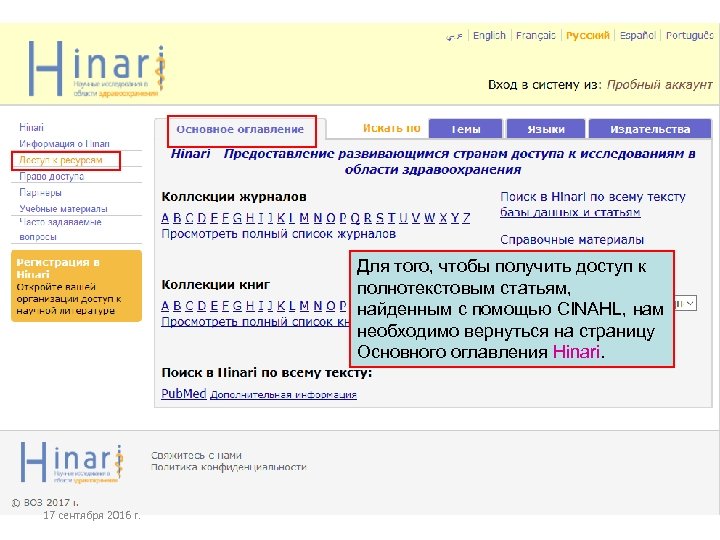Switch site language to Español
The height and width of the screenshot is (540, 720).
637,35
